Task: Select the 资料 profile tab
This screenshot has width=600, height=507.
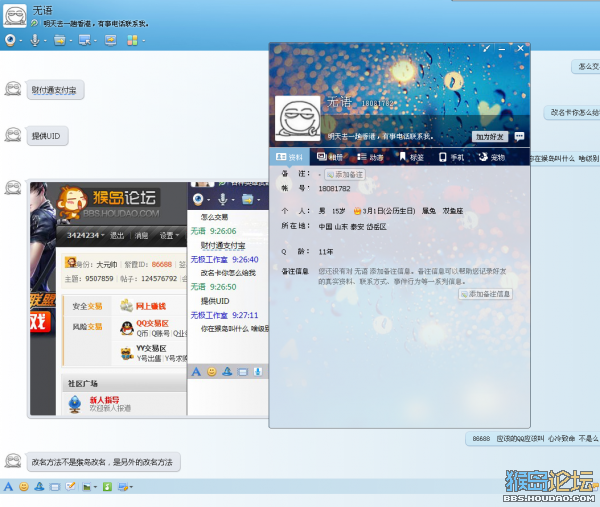Action: (289, 157)
